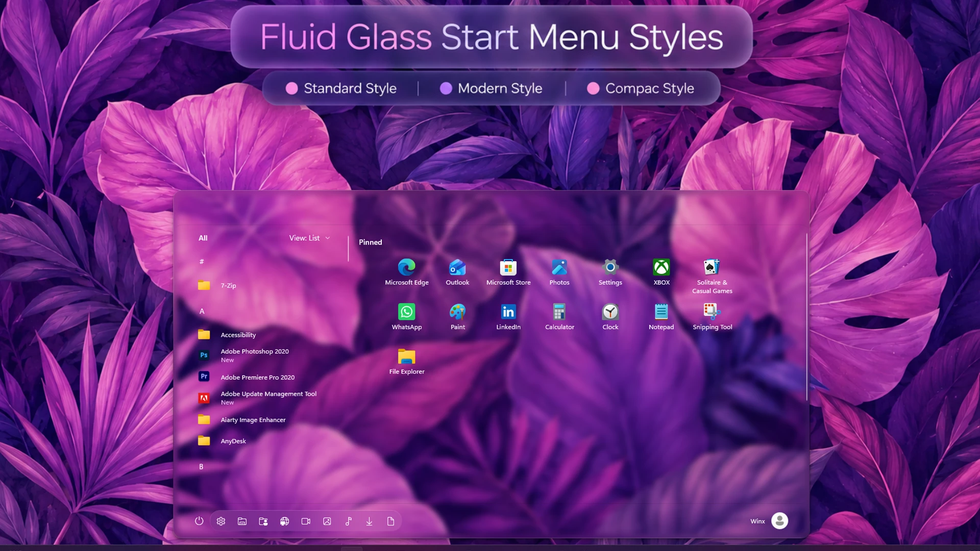
Task: Open the settings gear in bottom bar
Action: click(220, 521)
